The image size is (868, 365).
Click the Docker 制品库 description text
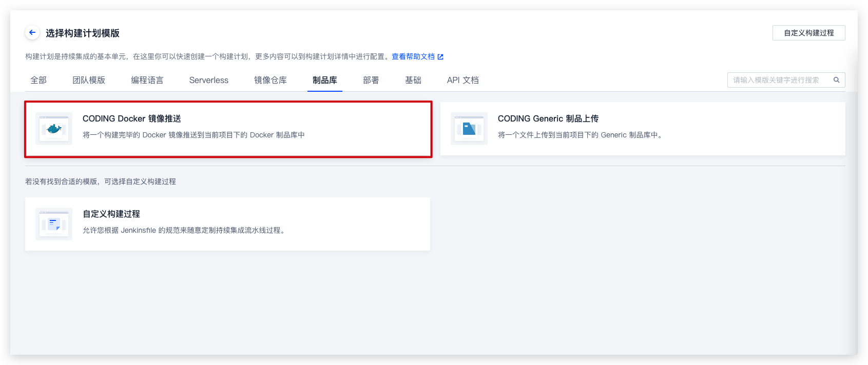click(194, 135)
